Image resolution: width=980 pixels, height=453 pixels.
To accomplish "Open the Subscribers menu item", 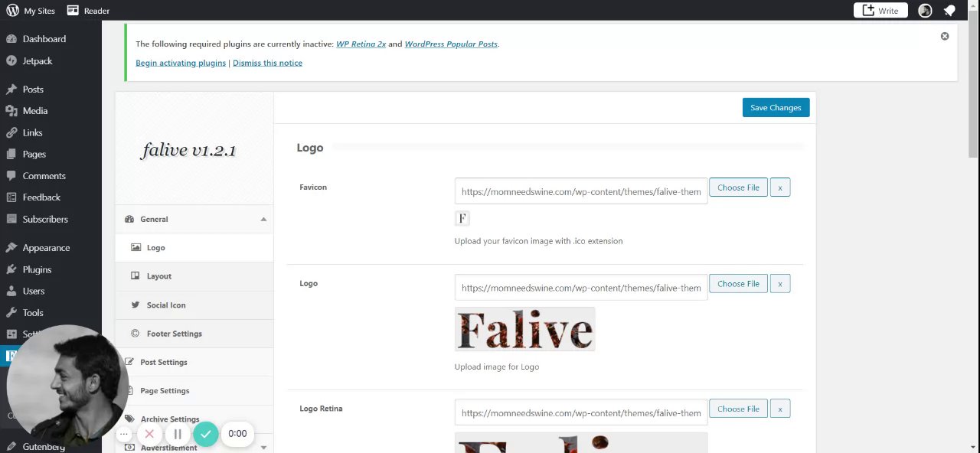I will [x=51, y=219].
